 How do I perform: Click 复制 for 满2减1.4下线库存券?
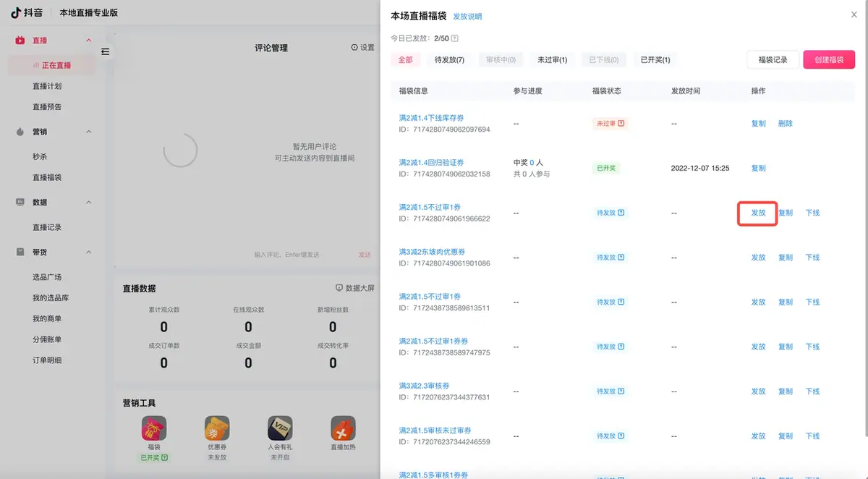(x=758, y=124)
